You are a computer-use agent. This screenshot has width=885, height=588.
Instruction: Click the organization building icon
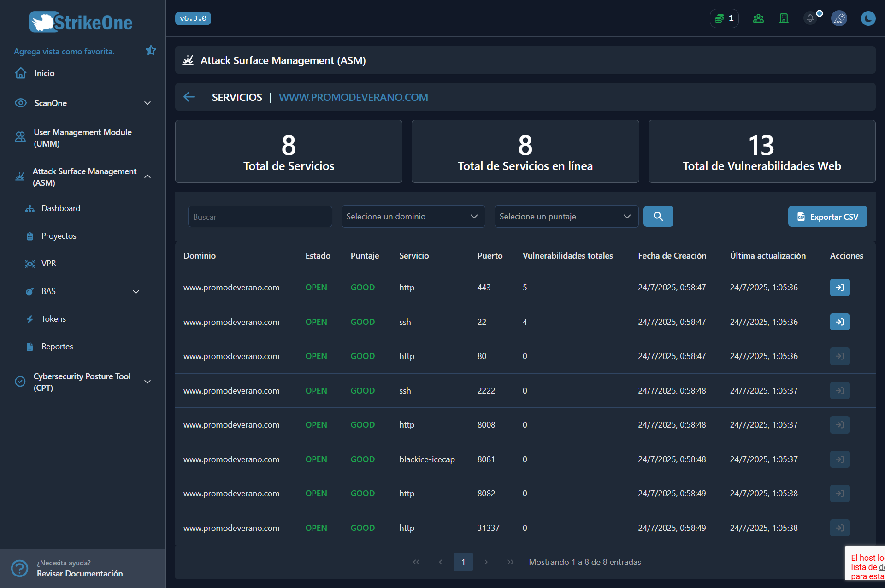click(784, 18)
